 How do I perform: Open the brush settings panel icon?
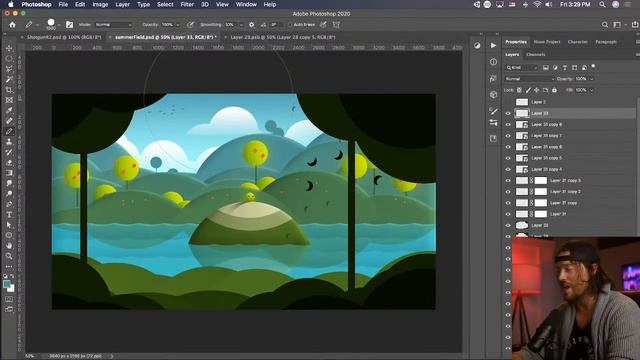(69, 25)
